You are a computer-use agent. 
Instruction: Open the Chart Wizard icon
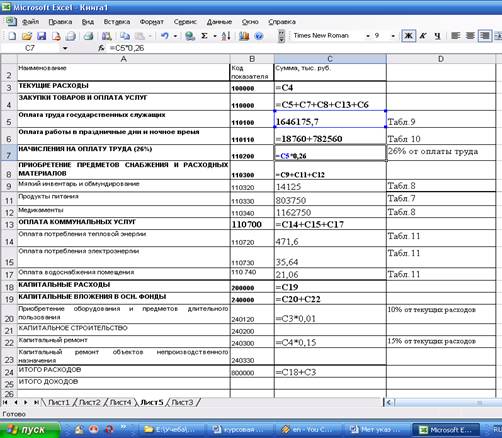click(244, 36)
